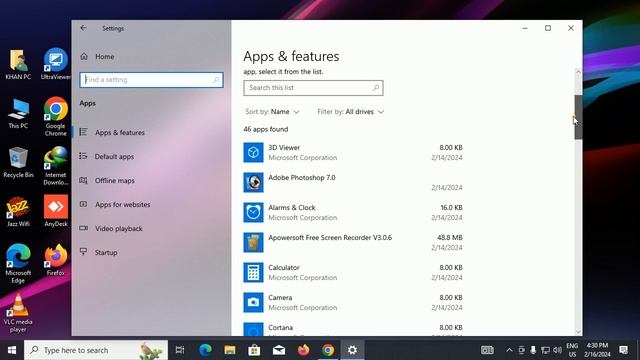The height and width of the screenshot is (360, 640).
Task: Click scrollbar down arrow in apps list
Action: pos(578,332)
